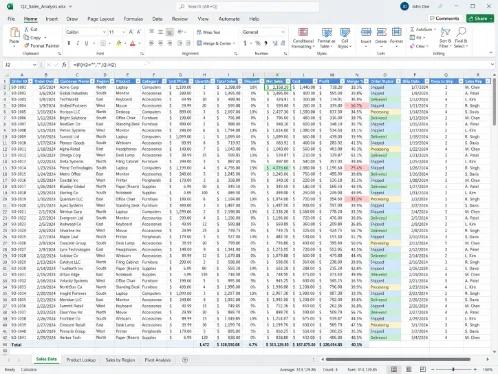The image size is (498, 374).
Task: Open the General number format dropdown
Action: [x=283, y=32]
